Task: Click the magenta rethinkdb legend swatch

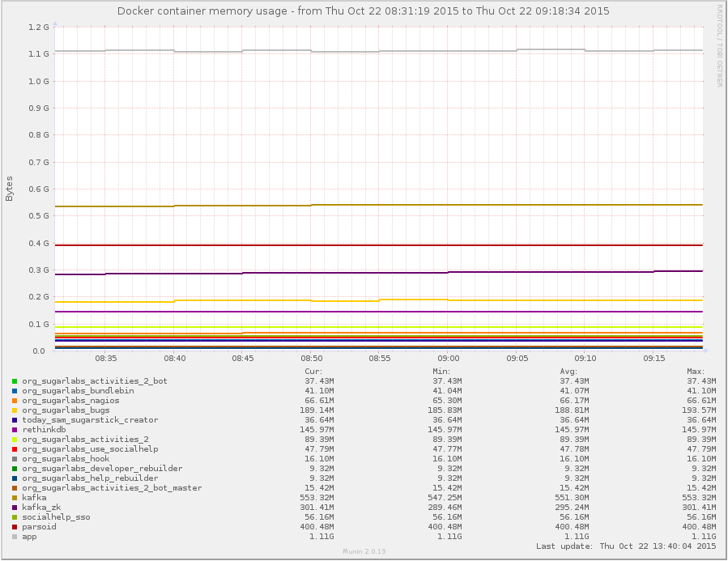Action: coord(15,430)
